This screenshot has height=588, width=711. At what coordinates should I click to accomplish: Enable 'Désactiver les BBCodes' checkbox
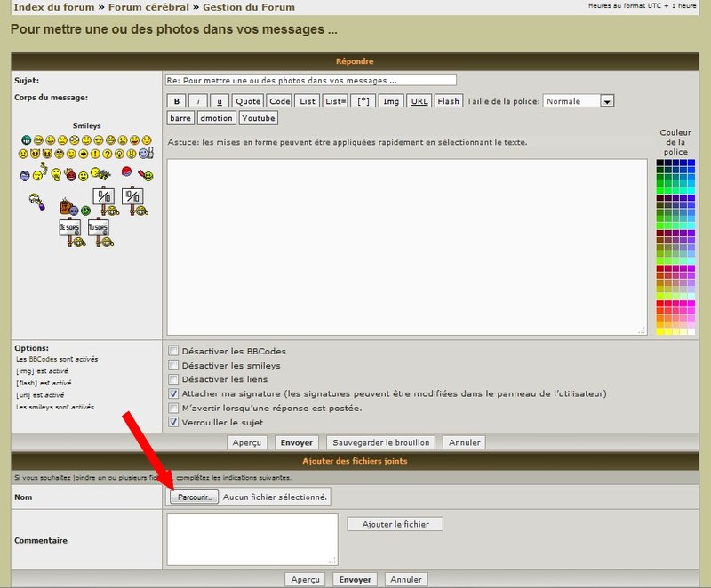[x=174, y=351]
